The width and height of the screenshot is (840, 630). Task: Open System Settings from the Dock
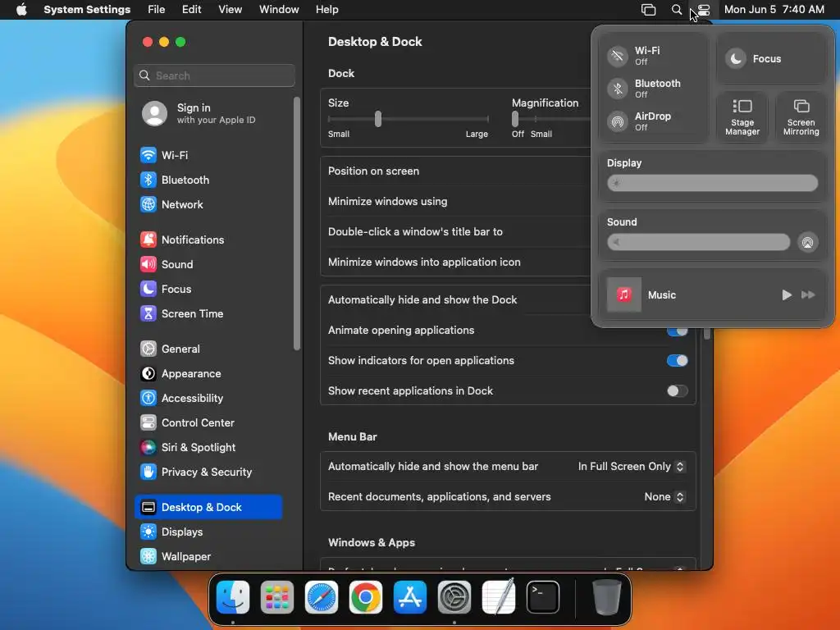click(454, 597)
